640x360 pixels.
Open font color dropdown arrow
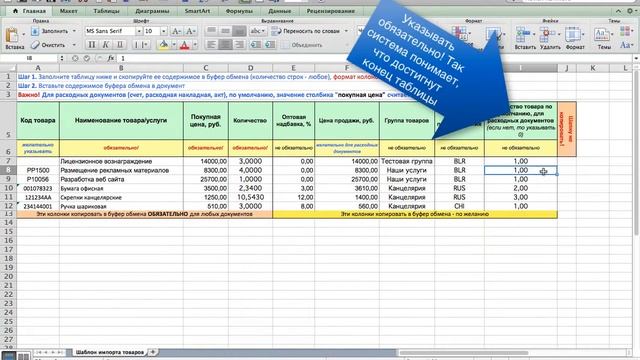(x=195, y=45)
